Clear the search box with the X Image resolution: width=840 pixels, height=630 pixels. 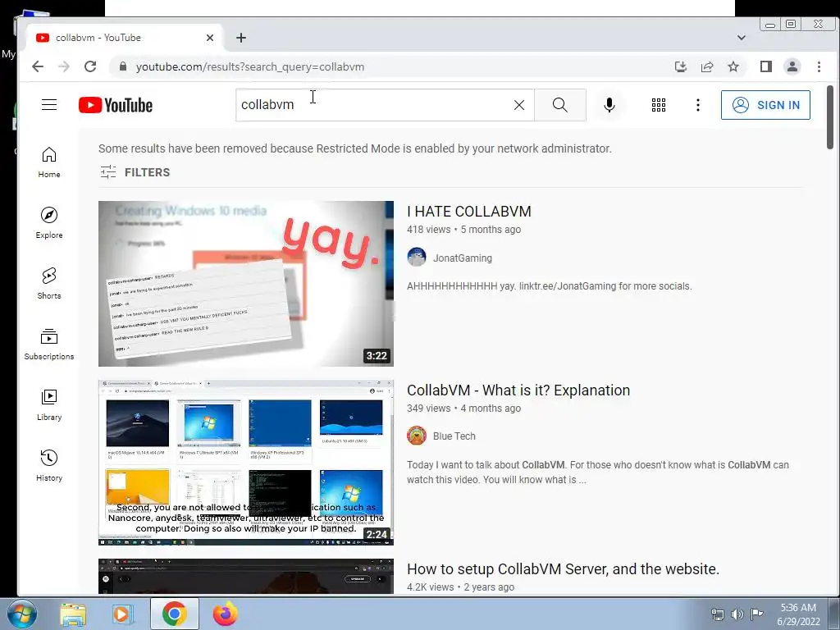click(x=519, y=105)
